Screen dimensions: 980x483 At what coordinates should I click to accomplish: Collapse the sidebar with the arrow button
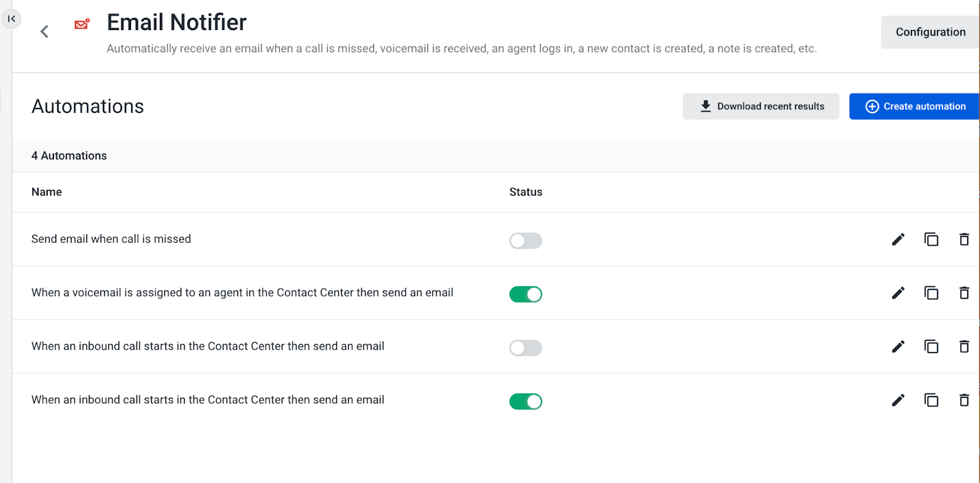[x=12, y=19]
